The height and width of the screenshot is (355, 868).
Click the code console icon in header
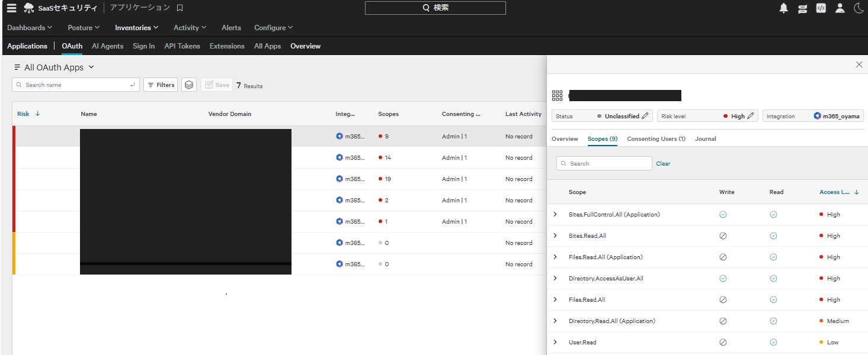(821, 8)
